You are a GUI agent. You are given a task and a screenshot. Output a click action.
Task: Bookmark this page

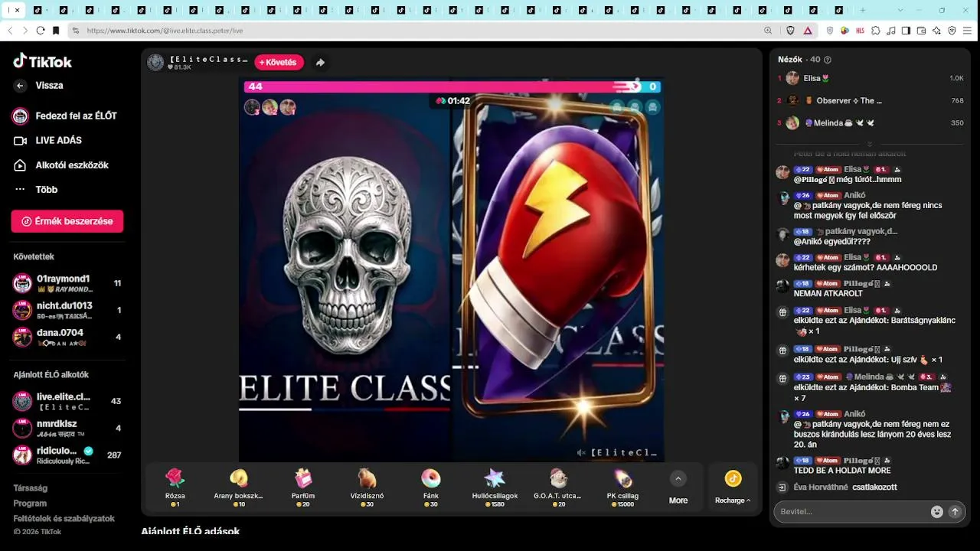[x=56, y=31]
